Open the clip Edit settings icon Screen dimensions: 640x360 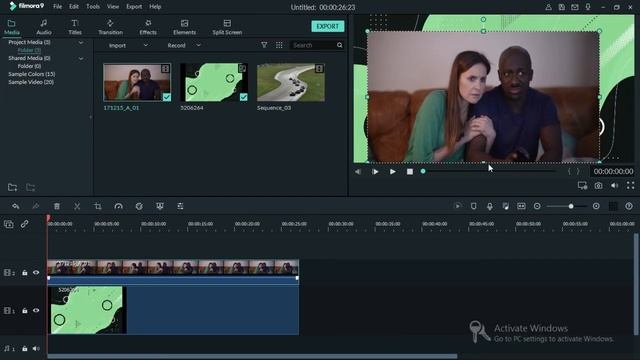[180, 206]
